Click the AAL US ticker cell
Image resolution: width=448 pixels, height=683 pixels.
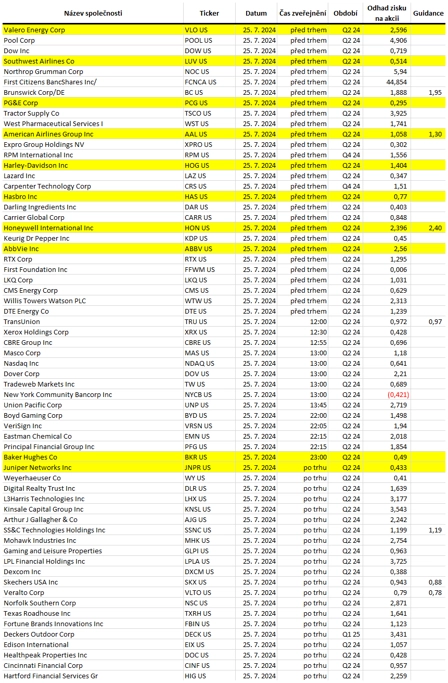point(209,134)
